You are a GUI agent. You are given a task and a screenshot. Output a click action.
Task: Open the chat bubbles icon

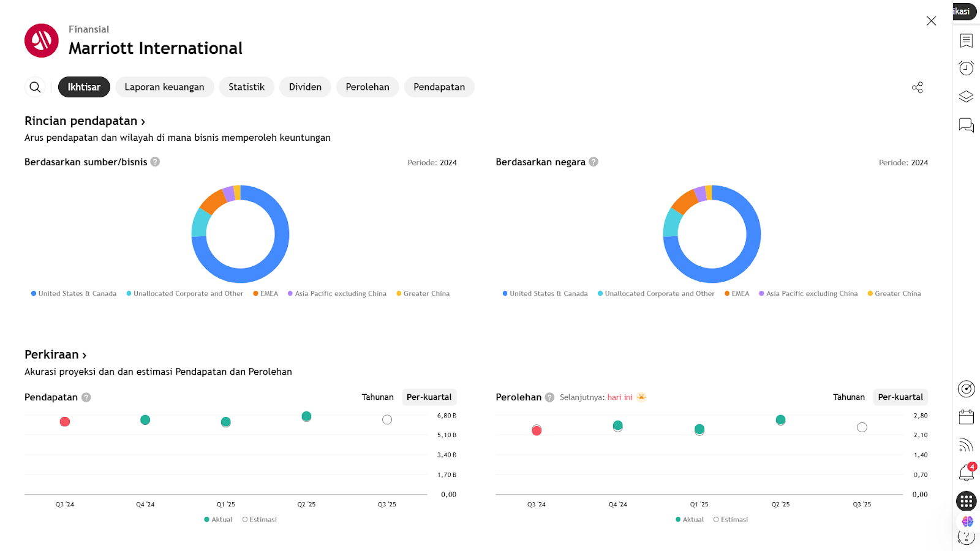966,126
